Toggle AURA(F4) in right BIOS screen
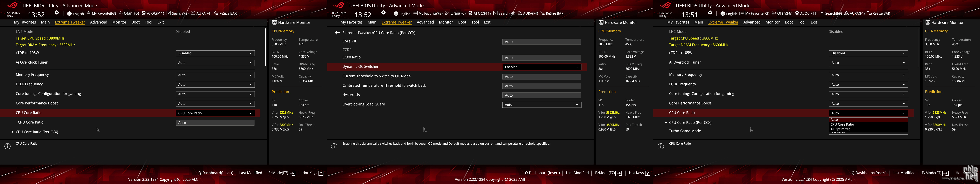Screen dimensions: 980x184 pyautogui.click(x=854, y=13)
